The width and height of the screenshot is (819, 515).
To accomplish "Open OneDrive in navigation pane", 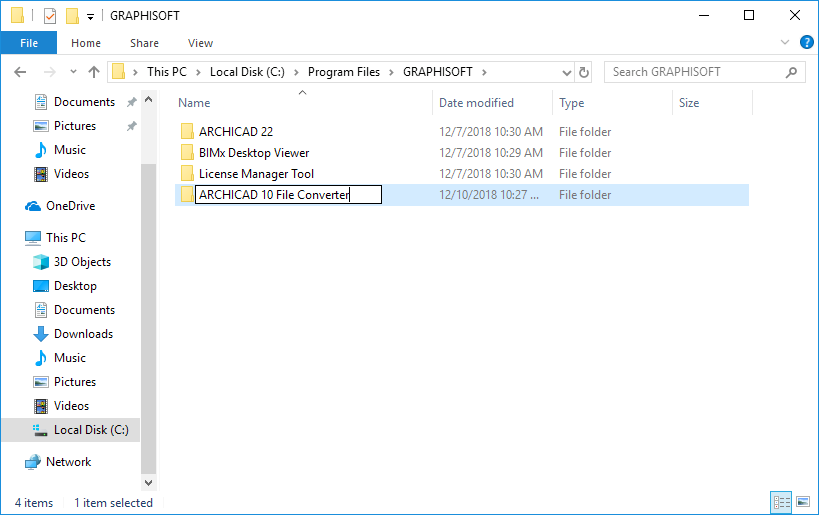I will tap(71, 206).
